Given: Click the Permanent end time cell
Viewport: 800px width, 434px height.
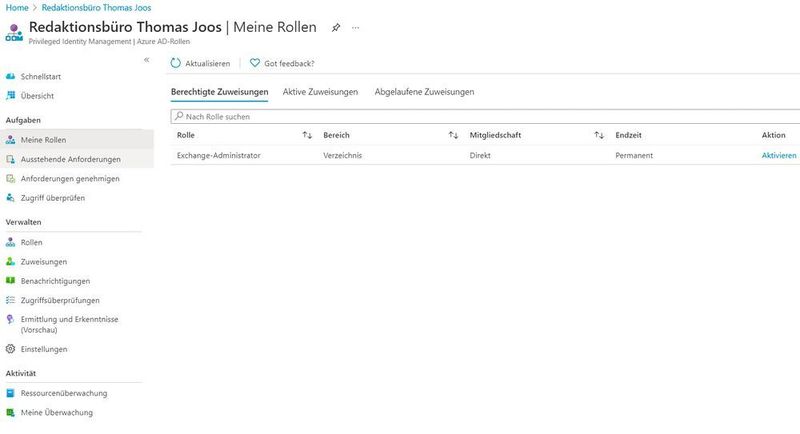Looking at the screenshot, I should coord(634,156).
